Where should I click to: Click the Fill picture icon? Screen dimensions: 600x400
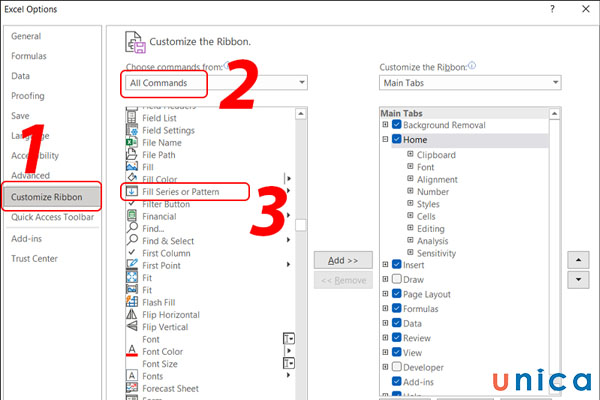(x=132, y=167)
